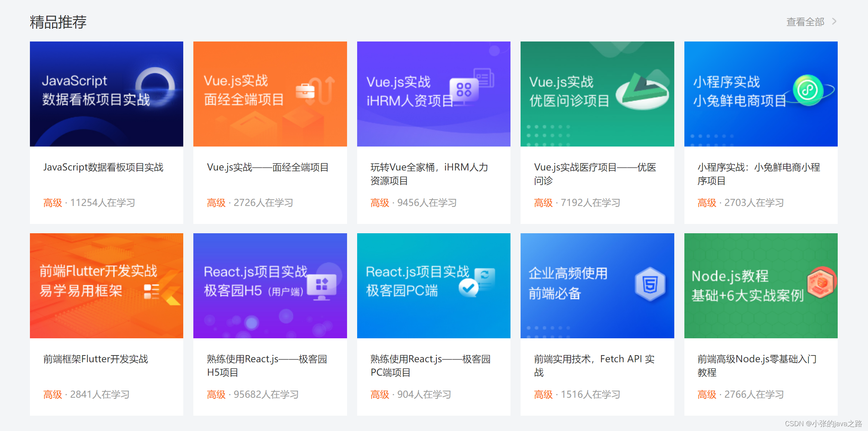Click the text 11254人在学习
The width and height of the screenshot is (868, 431).
tap(102, 203)
